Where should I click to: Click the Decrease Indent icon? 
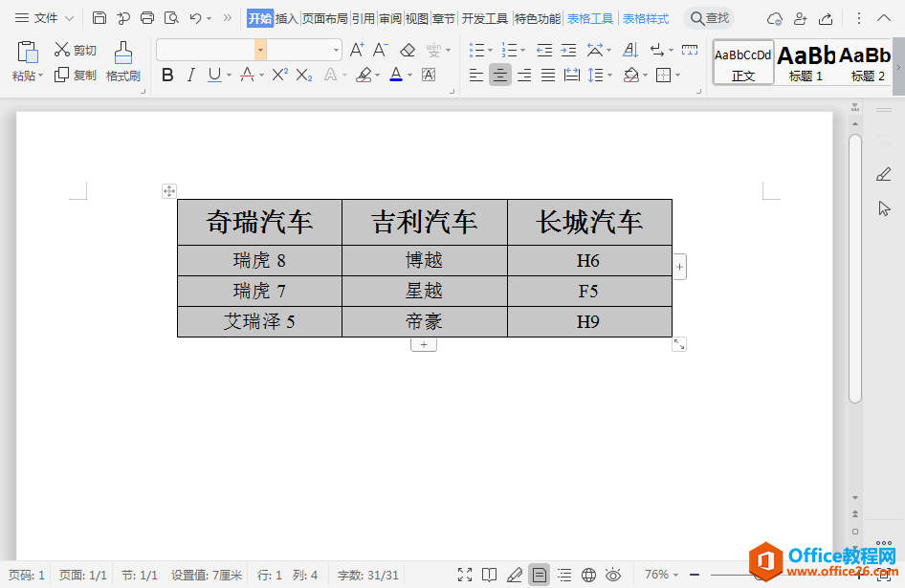(x=544, y=51)
